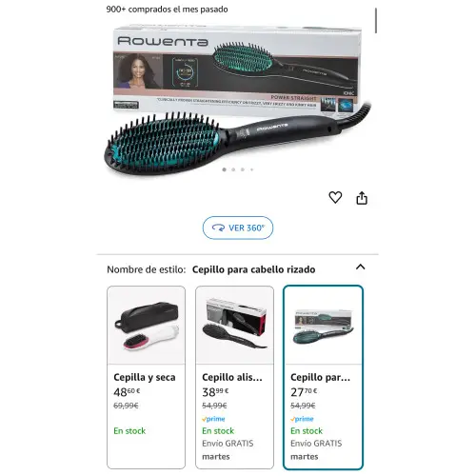This screenshot has height=476, width=476.
Task: Jump to the second image carousel dot
Action: [233, 169]
